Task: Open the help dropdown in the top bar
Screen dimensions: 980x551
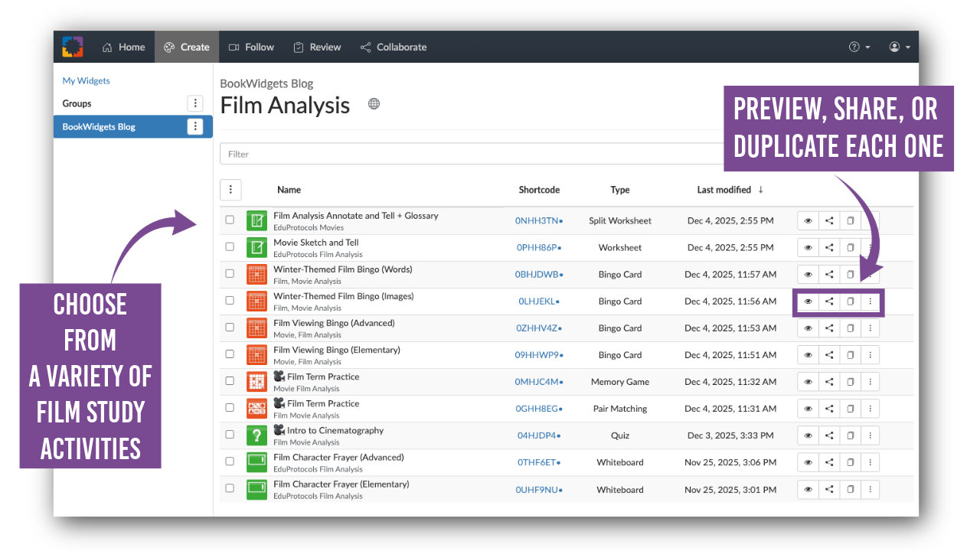Action: (858, 47)
